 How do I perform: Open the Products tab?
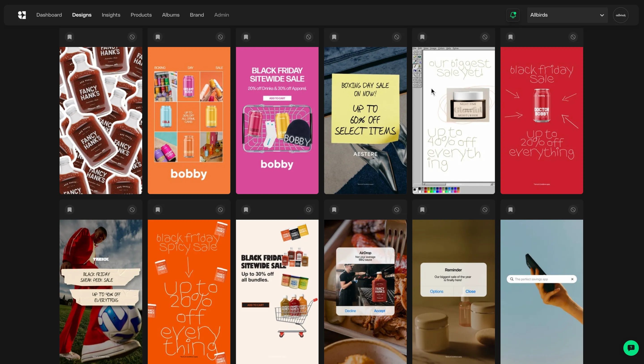[x=141, y=15]
